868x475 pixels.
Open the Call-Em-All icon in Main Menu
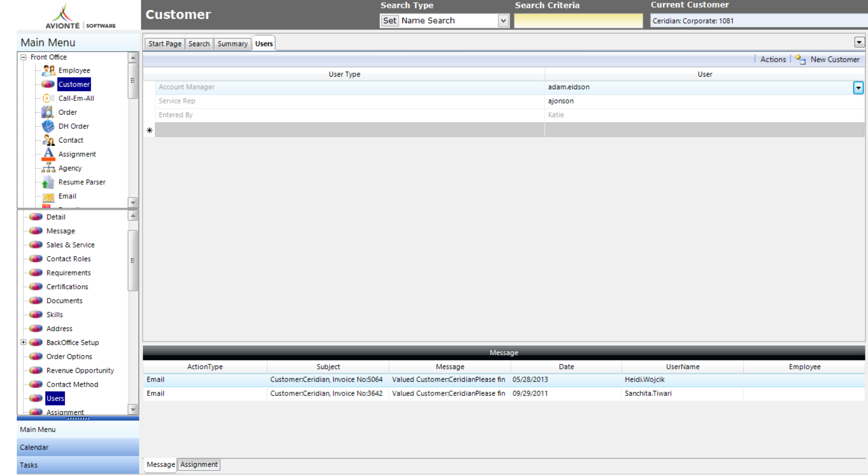point(49,98)
